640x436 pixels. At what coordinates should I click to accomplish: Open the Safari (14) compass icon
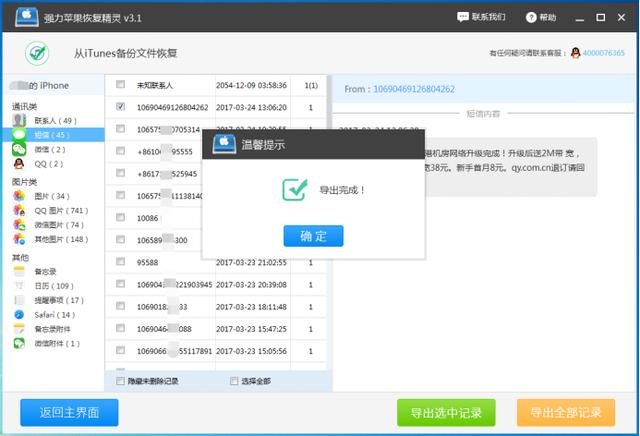click(x=19, y=314)
